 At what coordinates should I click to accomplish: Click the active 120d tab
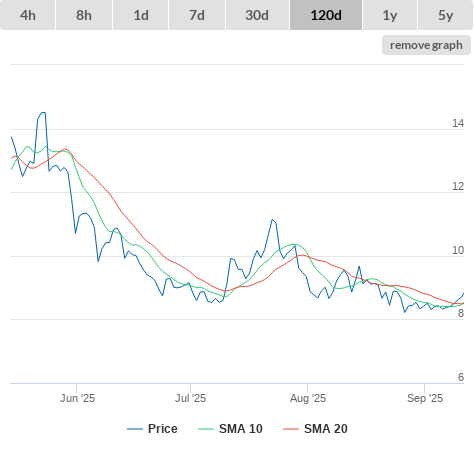click(x=326, y=15)
